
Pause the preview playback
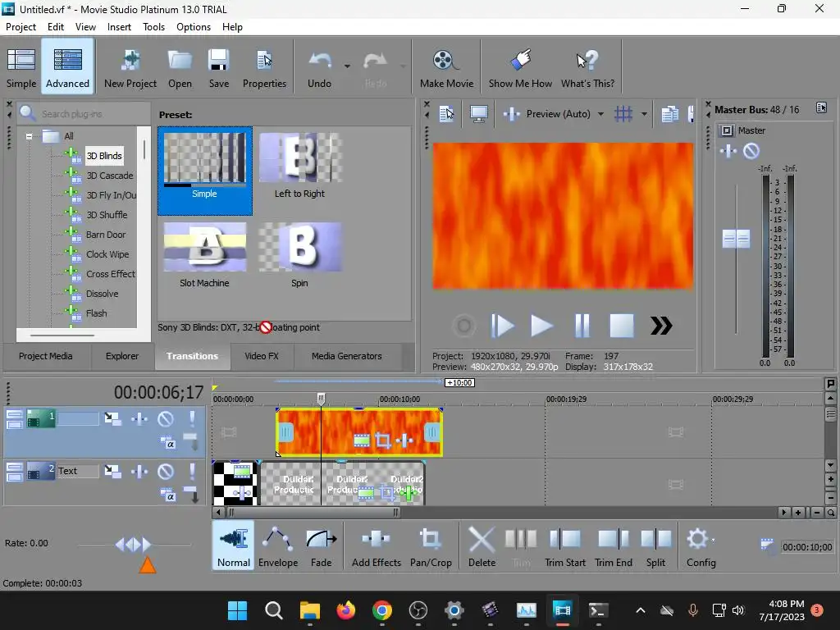pyautogui.click(x=582, y=325)
